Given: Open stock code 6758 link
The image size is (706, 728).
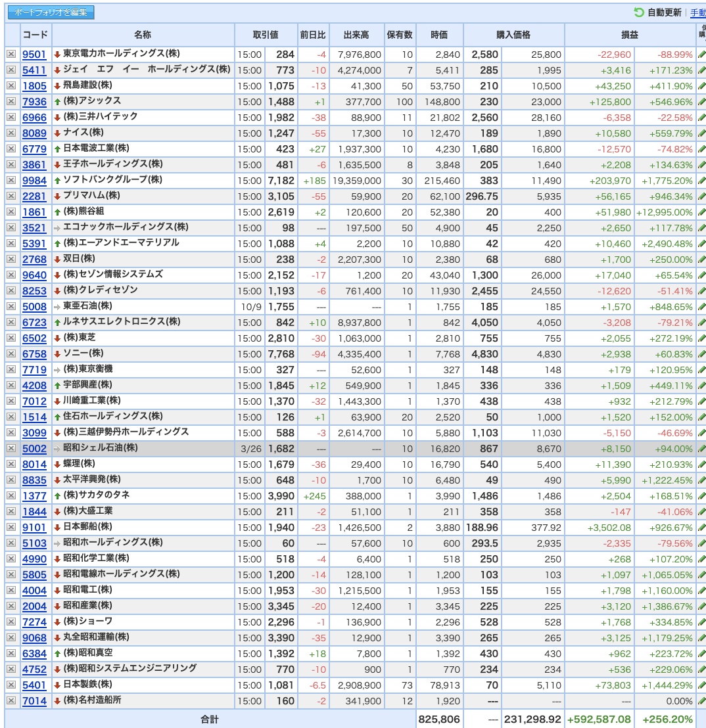Looking at the screenshot, I should coord(34,353).
